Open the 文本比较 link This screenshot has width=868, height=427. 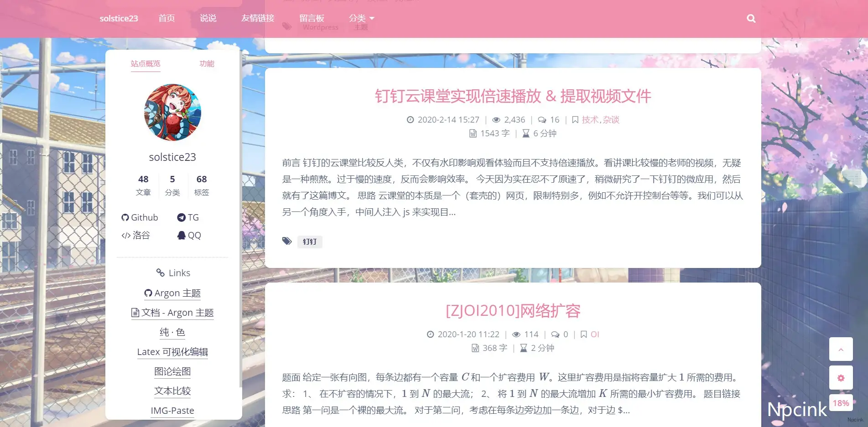click(172, 391)
